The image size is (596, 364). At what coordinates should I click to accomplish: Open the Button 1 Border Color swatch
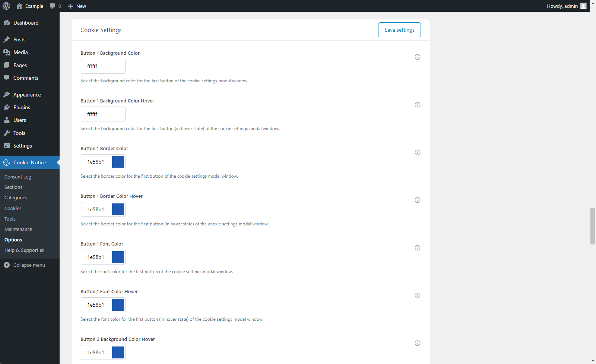[x=118, y=162]
